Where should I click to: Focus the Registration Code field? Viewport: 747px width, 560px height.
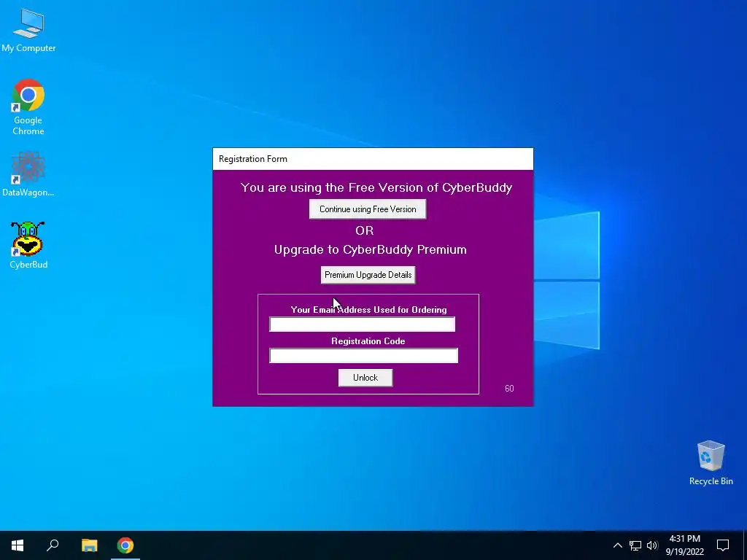coord(363,356)
